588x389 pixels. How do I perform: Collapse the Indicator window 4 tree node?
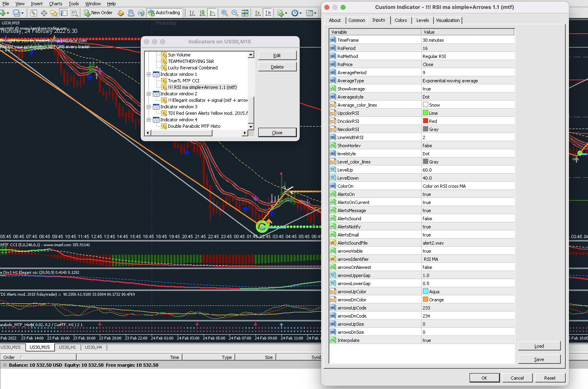pyautogui.click(x=149, y=120)
